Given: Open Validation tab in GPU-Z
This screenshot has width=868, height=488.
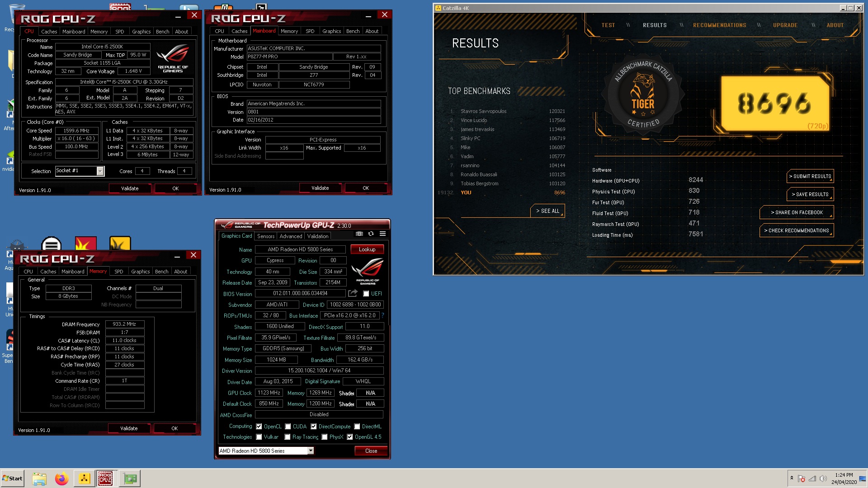Looking at the screenshot, I should (318, 236).
